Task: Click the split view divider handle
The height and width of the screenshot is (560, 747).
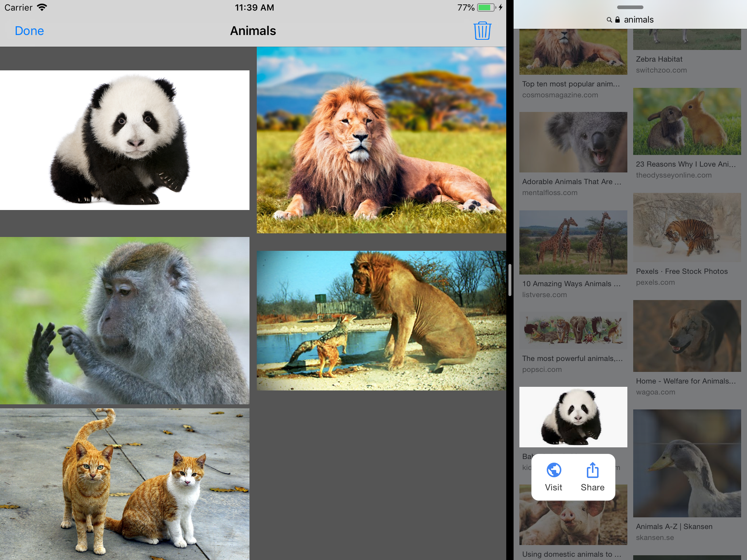Action: pos(510,280)
